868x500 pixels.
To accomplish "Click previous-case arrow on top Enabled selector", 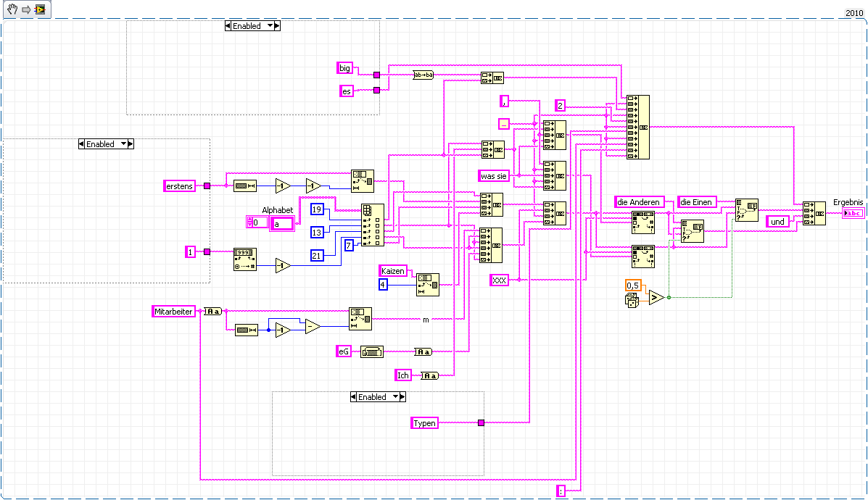I will click(x=228, y=26).
